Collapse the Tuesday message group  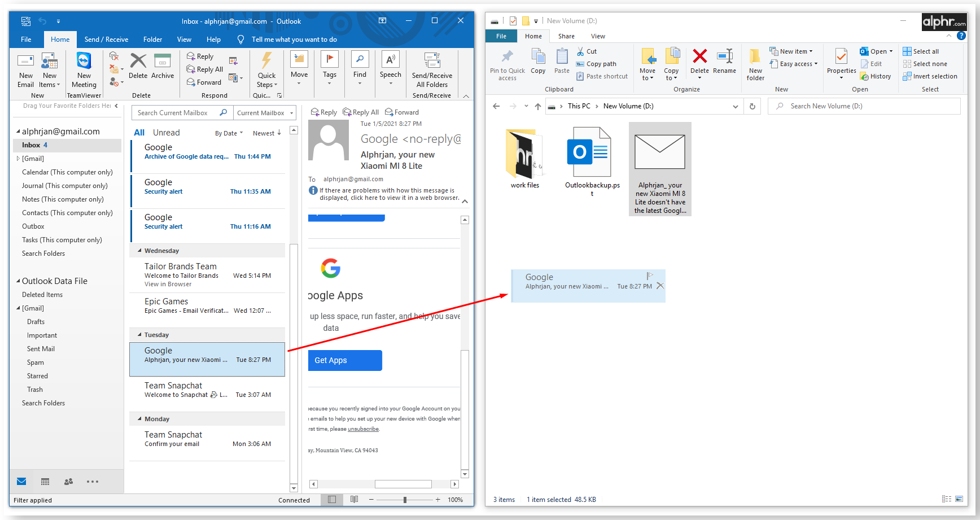coord(139,335)
